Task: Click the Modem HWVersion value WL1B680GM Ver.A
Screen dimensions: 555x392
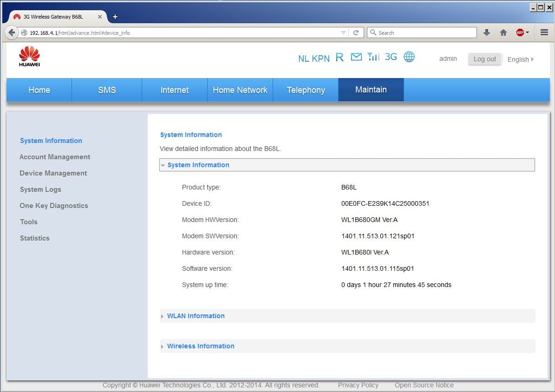Action: tap(369, 220)
